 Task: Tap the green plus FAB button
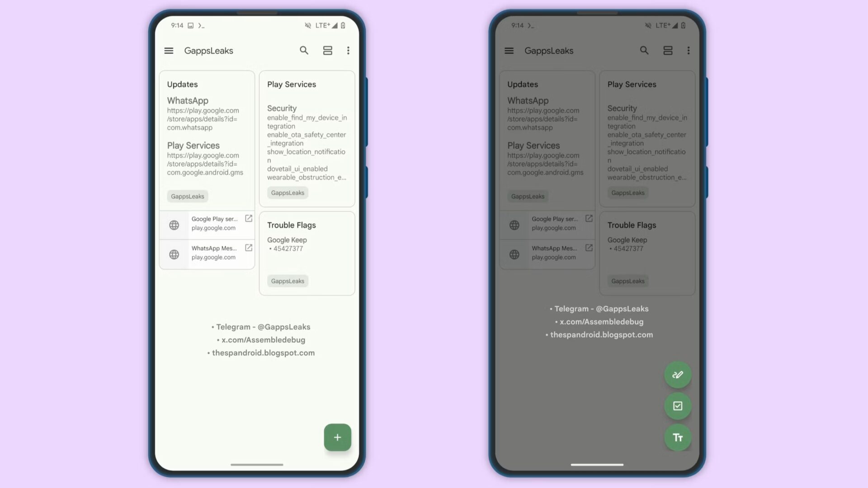(x=337, y=437)
